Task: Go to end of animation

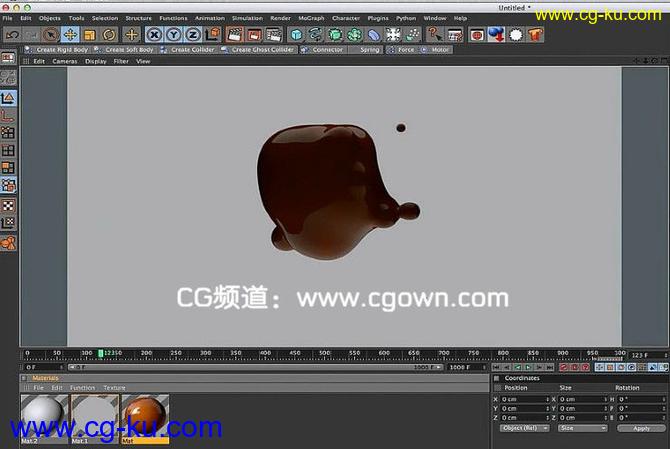Action: pyautogui.click(x=550, y=367)
